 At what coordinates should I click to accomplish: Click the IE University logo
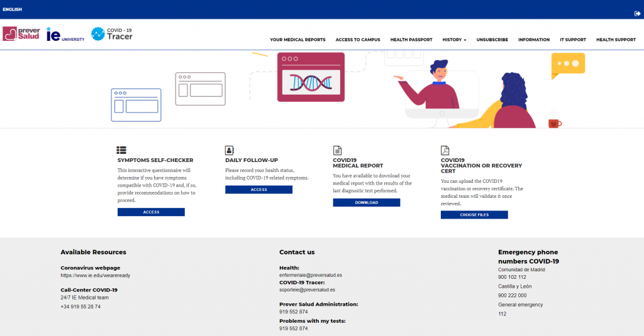tap(65, 35)
